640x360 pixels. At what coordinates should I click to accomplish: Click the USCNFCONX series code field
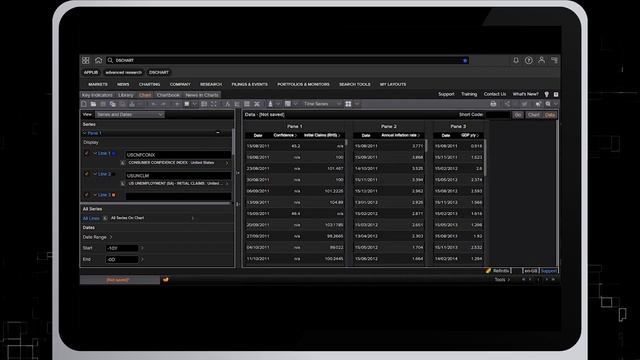tap(178, 155)
